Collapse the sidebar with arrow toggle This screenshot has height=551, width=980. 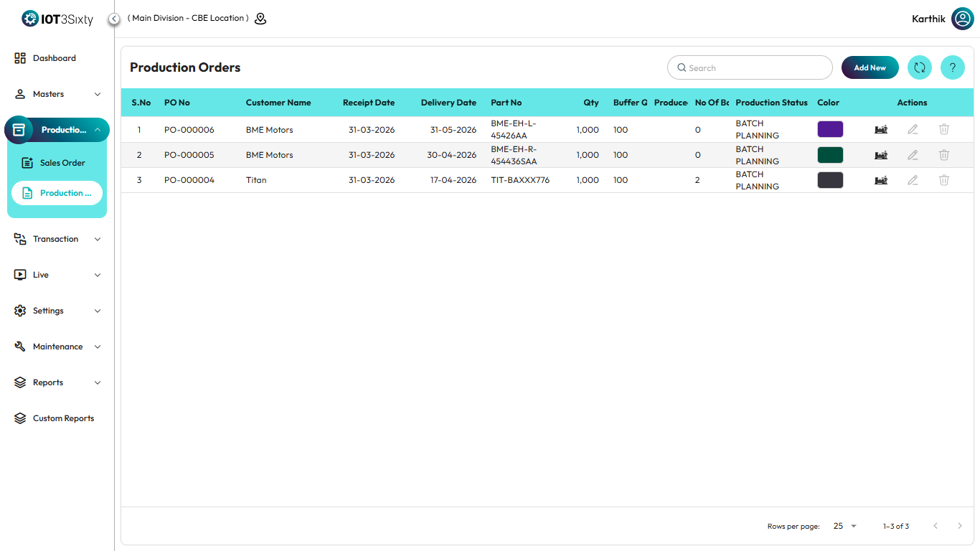(114, 19)
